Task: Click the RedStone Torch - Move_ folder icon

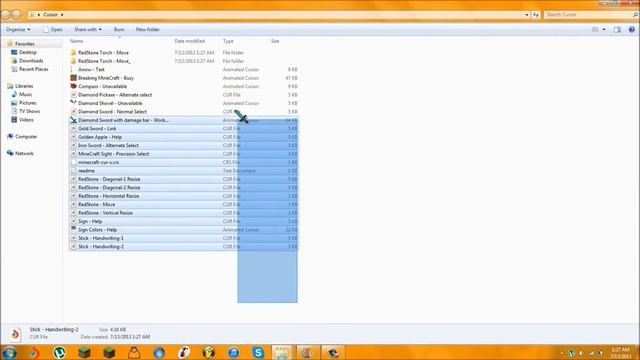Action: point(73,61)
